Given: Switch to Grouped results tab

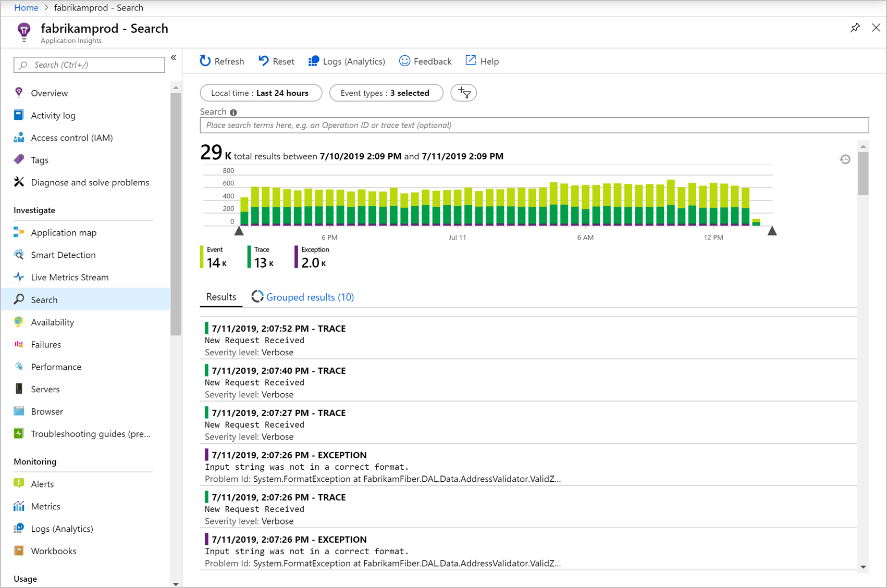Looking at the screenshot, I should tap(310, 297).
